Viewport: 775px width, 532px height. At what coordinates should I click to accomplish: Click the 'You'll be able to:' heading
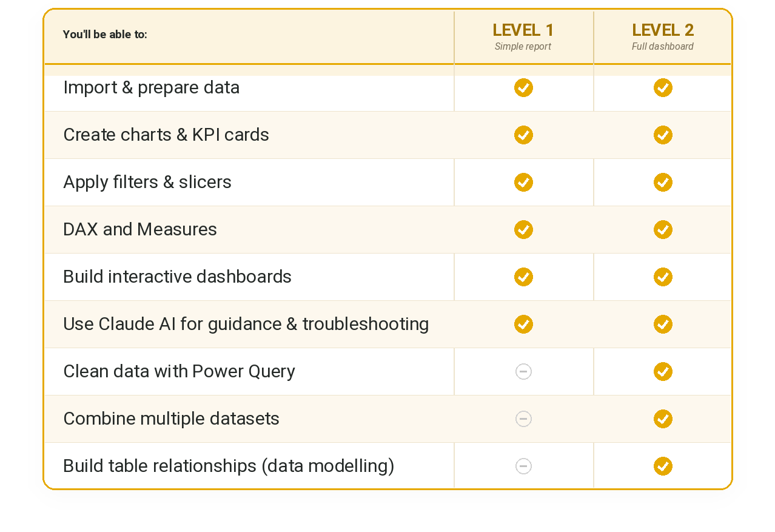point(105,35)
